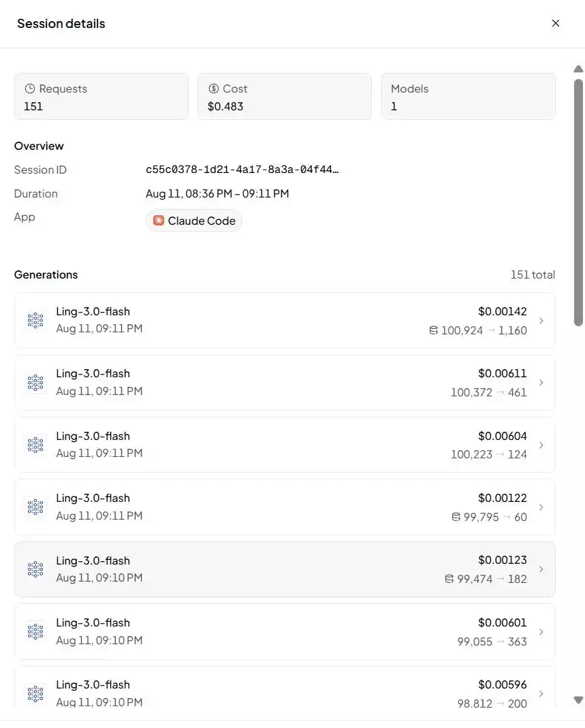Click model icon of the $0.00142 generation
Screen dimensions: 585x728
tap(35, 320)
